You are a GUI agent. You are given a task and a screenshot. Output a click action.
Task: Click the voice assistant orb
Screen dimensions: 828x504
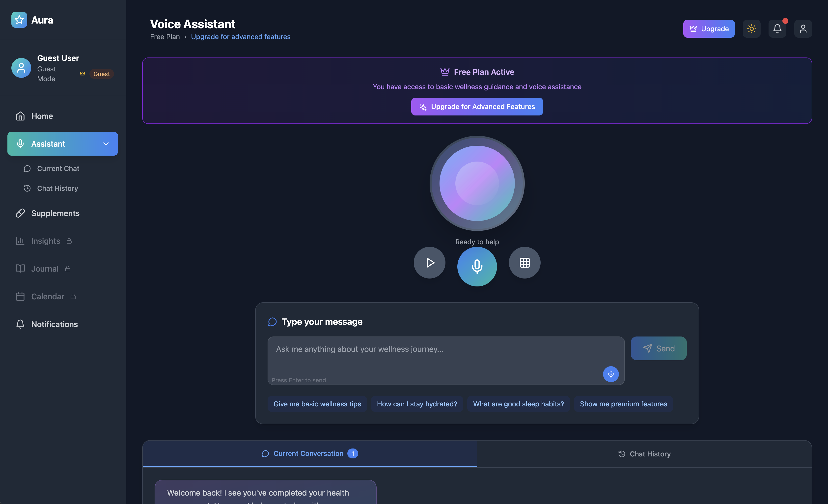[477, 183]
